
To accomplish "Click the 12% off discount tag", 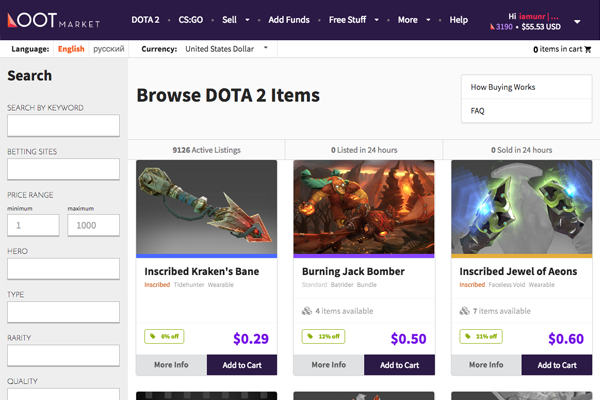I will 323,336.
